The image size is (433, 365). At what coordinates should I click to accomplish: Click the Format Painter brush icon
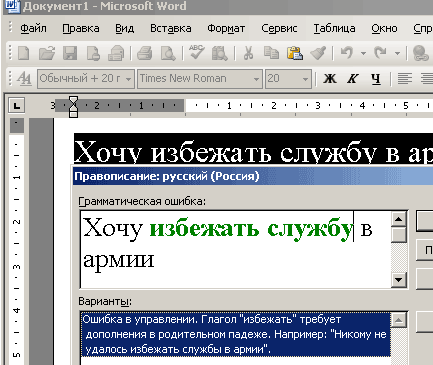[318, 53]
